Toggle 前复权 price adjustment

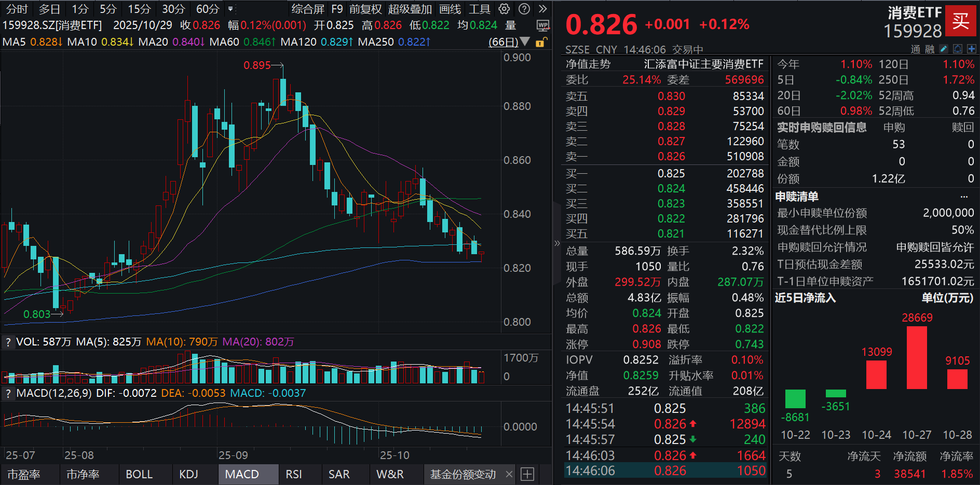point(365,9)
